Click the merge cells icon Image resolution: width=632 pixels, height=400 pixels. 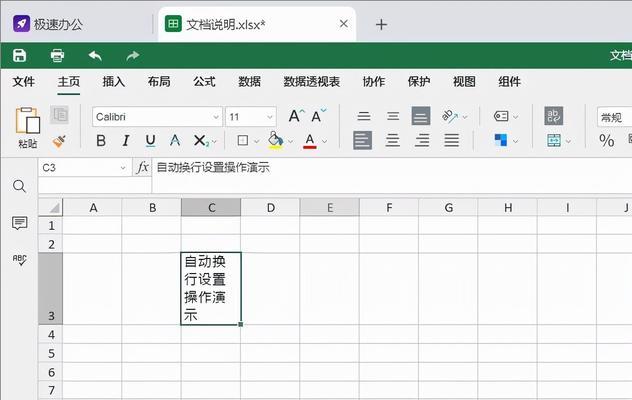(x=554, y=140)
